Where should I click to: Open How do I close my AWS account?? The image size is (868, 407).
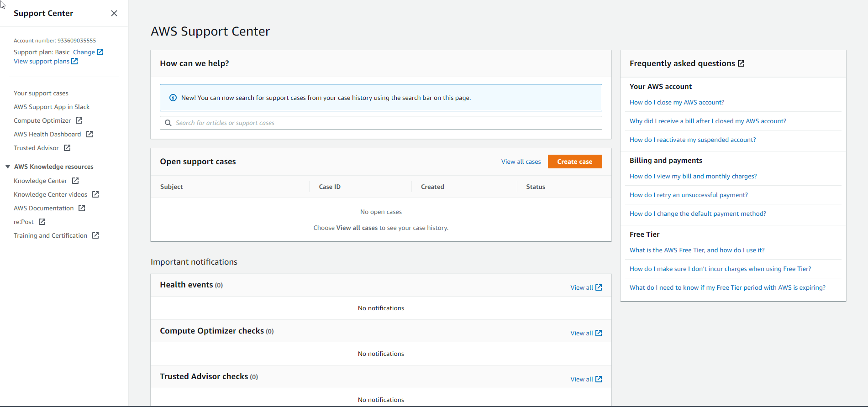pyautogui.click(x=677, y=102)
